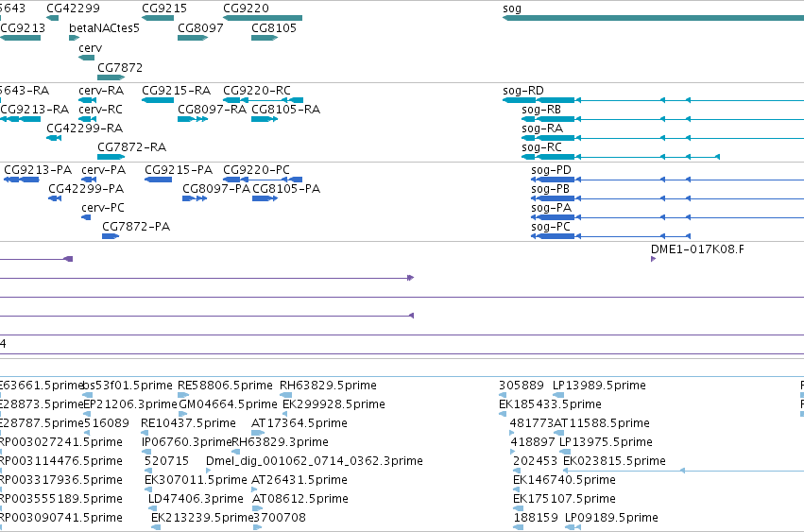This screenshot has width=804, height=532.
Task: Select the CG9215 gene label
Action: click(164, 9)
